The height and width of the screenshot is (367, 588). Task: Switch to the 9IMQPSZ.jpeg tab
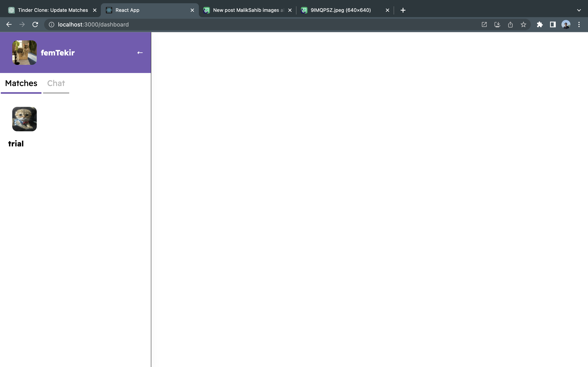point(340,10)
